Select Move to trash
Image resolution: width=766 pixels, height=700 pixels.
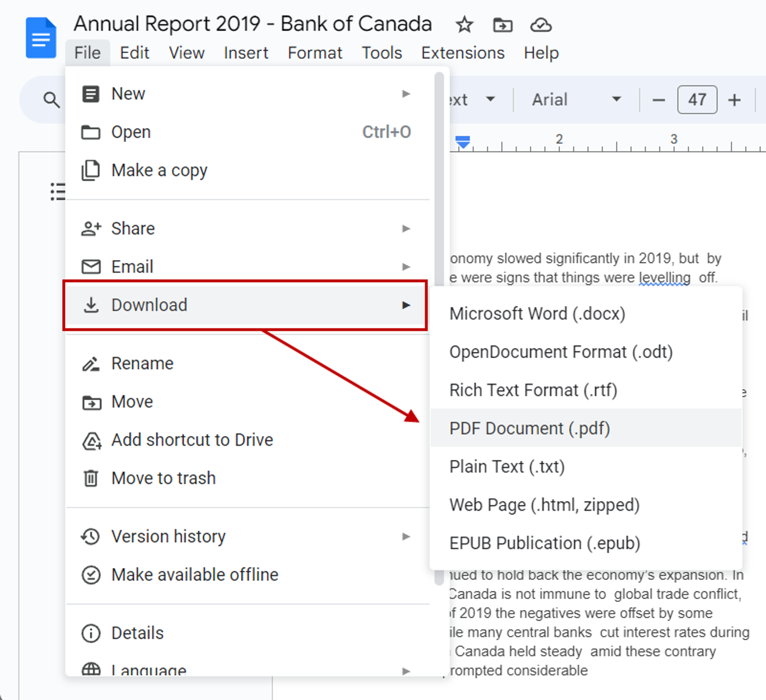pos(247,478)
